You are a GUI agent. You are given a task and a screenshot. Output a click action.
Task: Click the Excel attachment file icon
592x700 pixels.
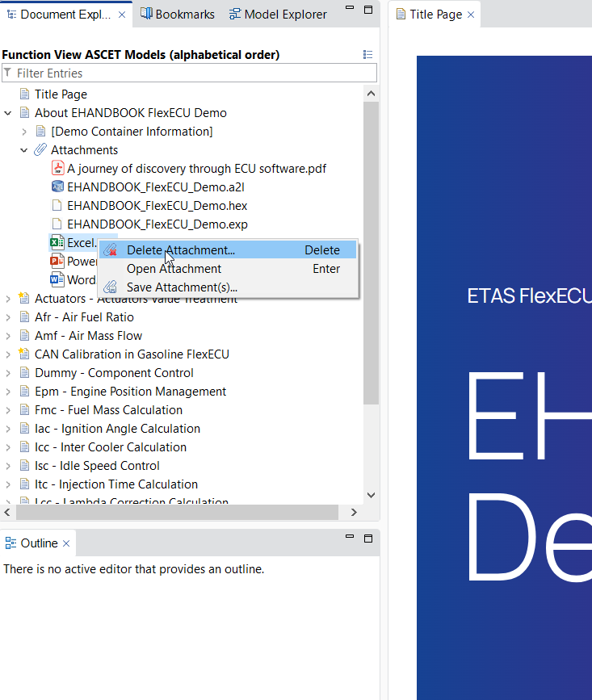tap(57, 243)
